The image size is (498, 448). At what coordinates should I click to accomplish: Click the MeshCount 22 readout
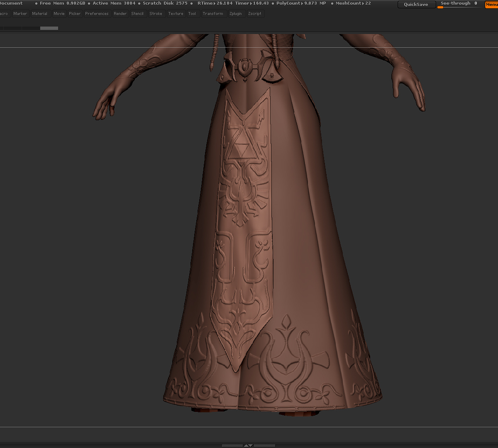coord(353,3)
